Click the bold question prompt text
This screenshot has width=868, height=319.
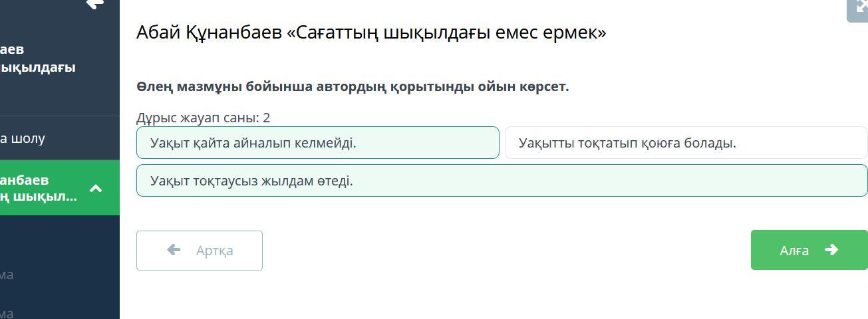[x=353, y=86]
